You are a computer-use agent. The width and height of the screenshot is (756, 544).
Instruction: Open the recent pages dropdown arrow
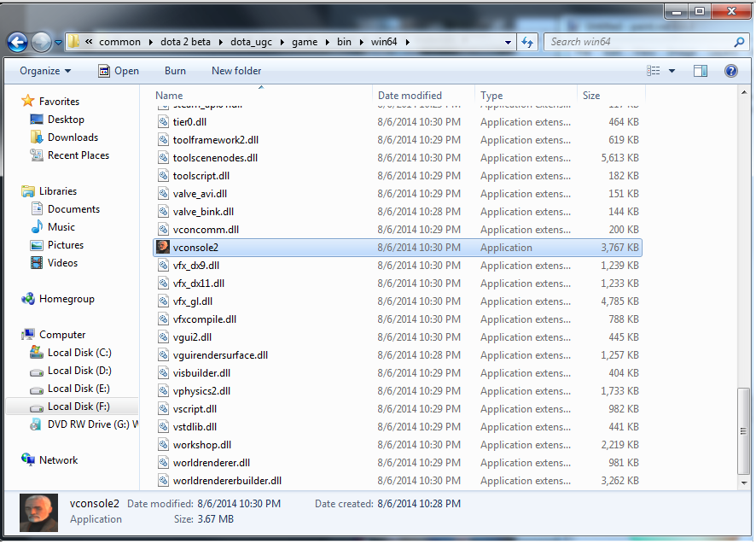click(58, 43)
